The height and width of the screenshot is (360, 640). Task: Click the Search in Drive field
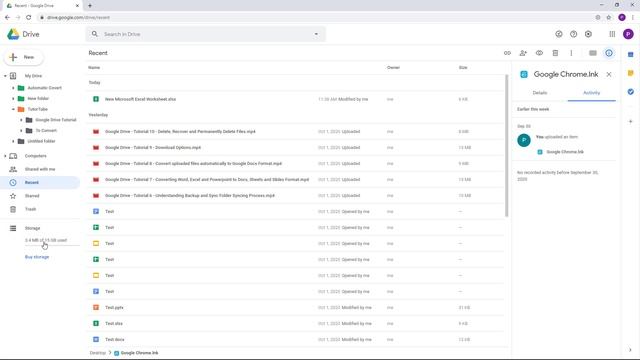206,34
